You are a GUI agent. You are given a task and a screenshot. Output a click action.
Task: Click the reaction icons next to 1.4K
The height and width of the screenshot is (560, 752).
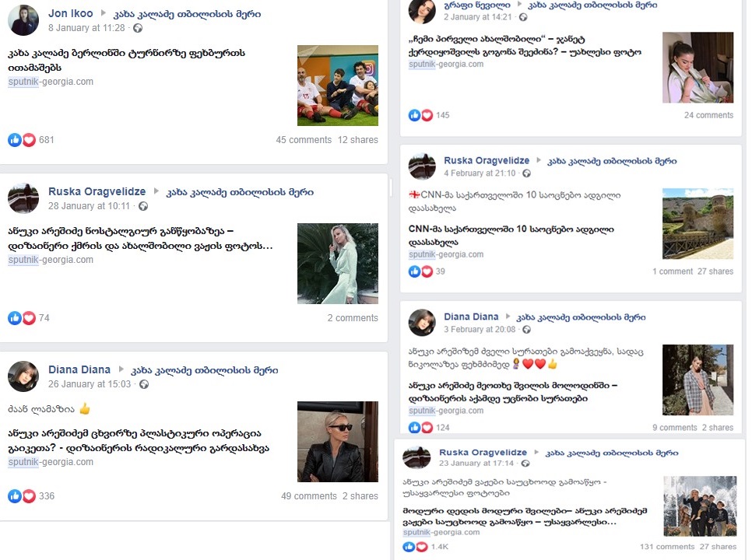click(x=415, y=547)
